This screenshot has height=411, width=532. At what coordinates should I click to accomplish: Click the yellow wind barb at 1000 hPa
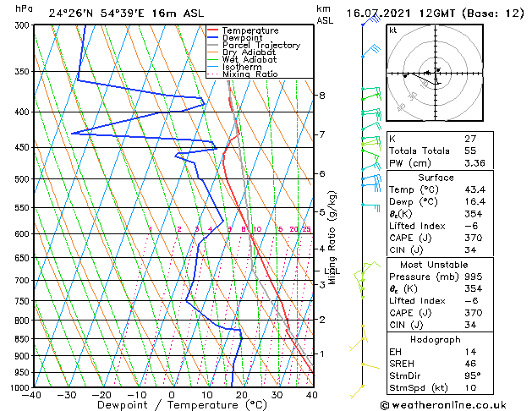coord(357,392)
